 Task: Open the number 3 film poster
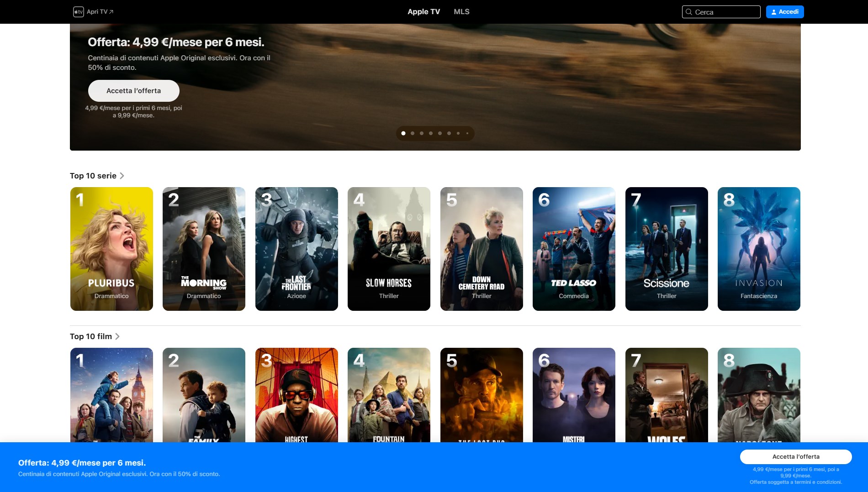pos(296,395)
